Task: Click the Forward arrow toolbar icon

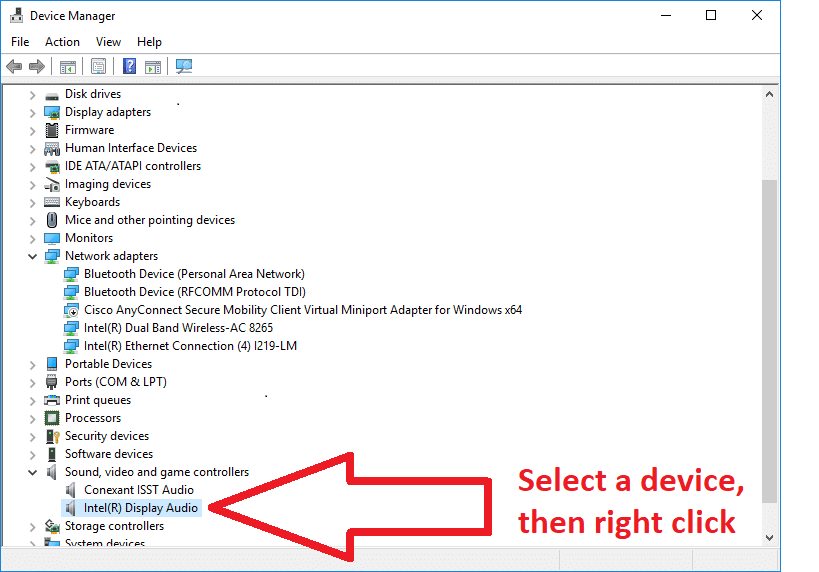Action: point(37,67)
